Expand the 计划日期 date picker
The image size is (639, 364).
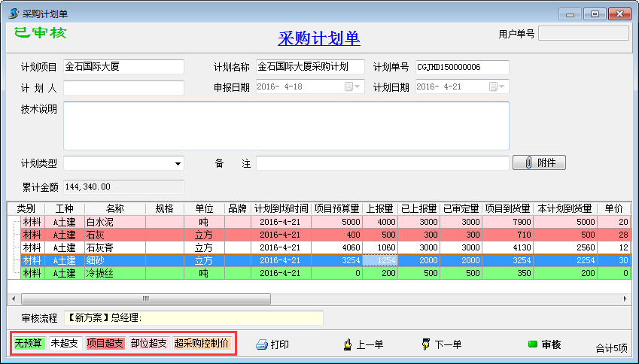click(503, 87)
